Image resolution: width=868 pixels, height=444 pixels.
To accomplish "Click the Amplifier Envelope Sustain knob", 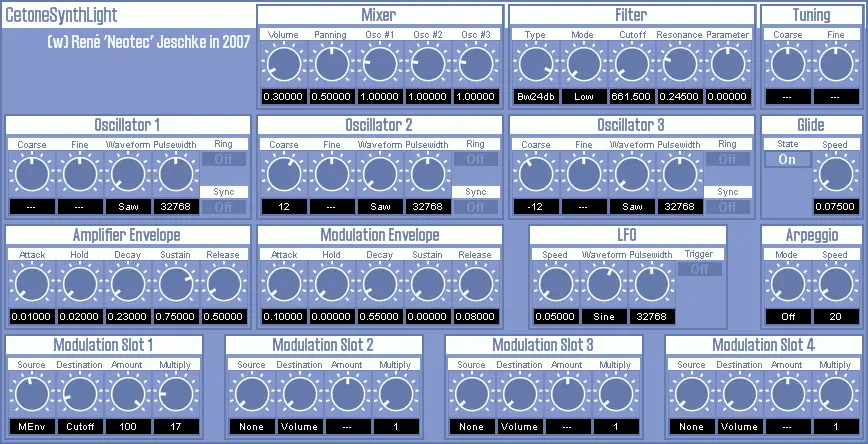I will pos(175,285).
